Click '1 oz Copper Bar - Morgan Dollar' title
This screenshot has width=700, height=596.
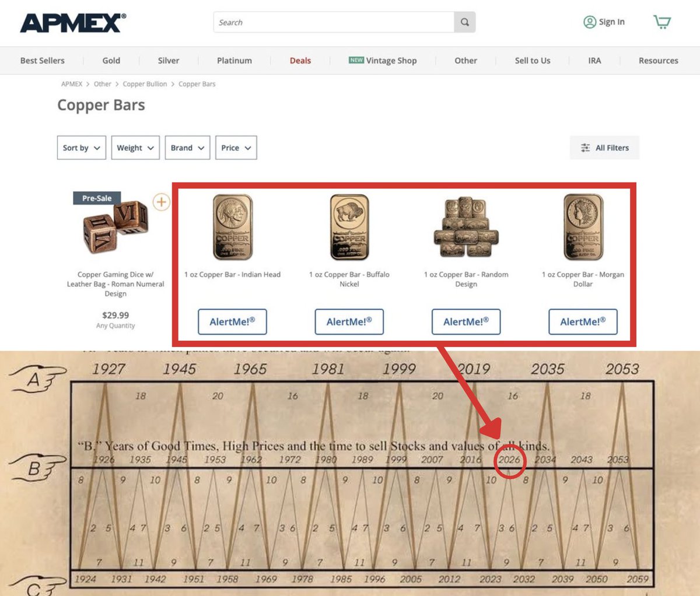coord(583,279)
